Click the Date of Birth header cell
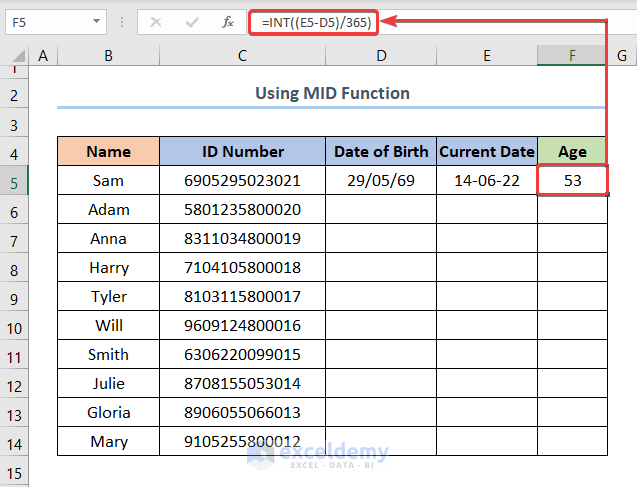 pyautogui.click(x=381, y=152)
